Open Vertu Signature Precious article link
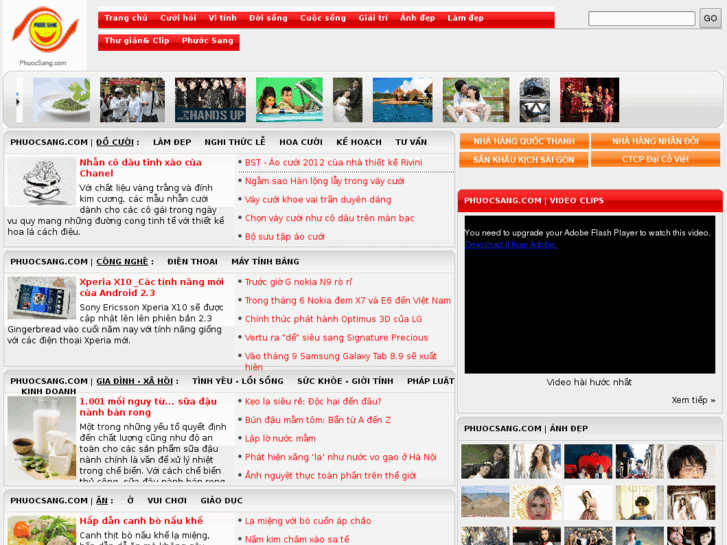This screenshot has height=545, width=727. pos(337,338)
